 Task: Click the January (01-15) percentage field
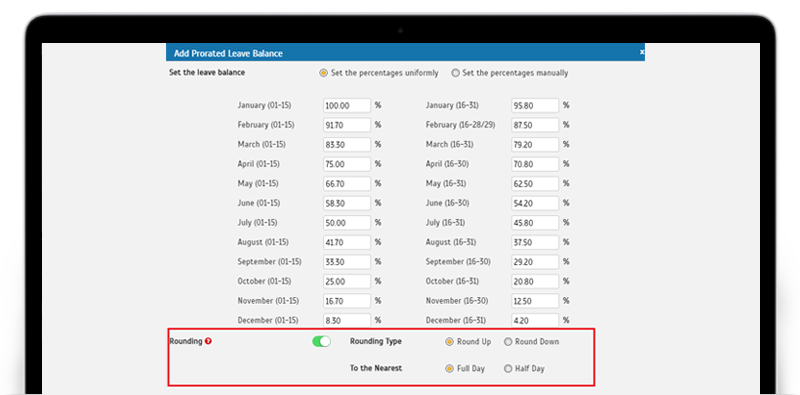pyautogui.click(x=347, y=106)
